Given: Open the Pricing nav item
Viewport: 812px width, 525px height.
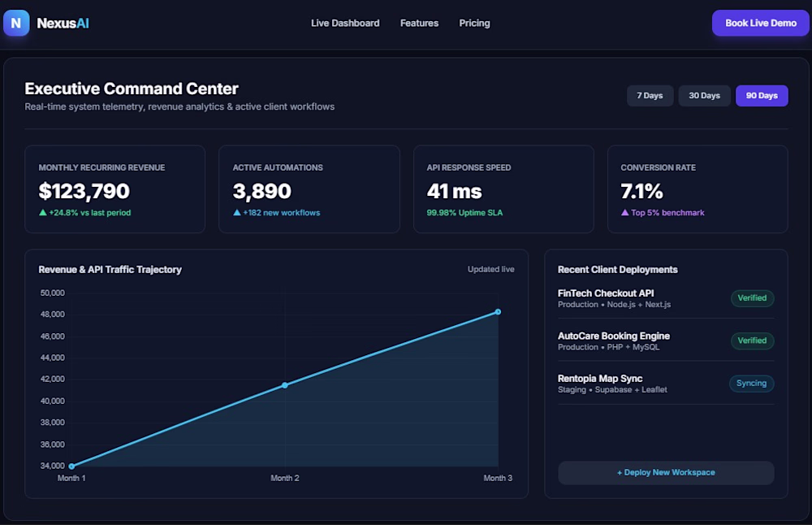Looking at the screenshot, I should (x=474, y=24).
